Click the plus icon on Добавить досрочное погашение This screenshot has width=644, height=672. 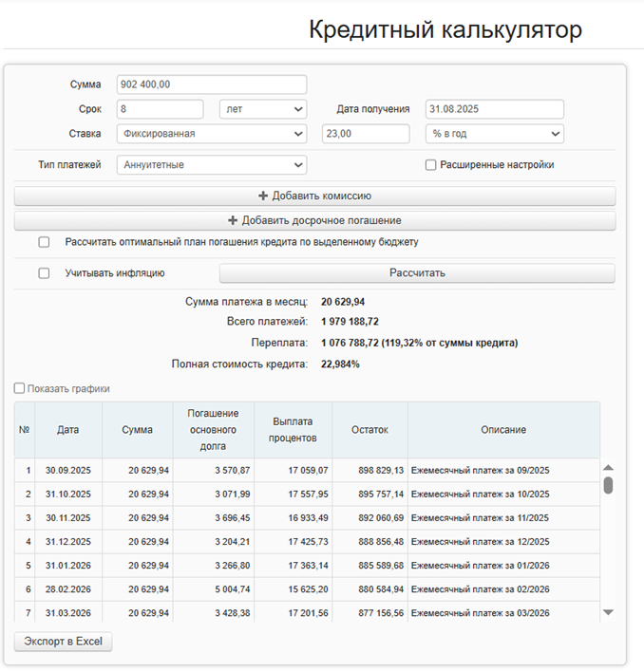click(233, 221)
